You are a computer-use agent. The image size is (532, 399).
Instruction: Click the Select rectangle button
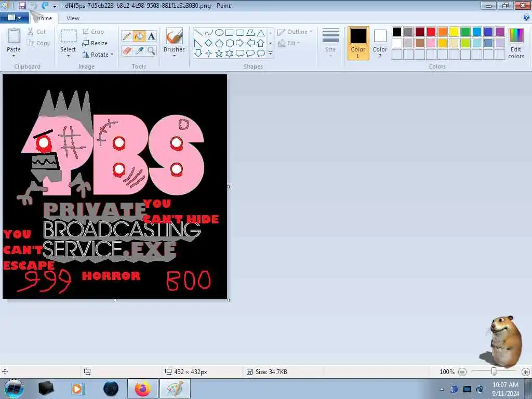click(x=68, y=37)
